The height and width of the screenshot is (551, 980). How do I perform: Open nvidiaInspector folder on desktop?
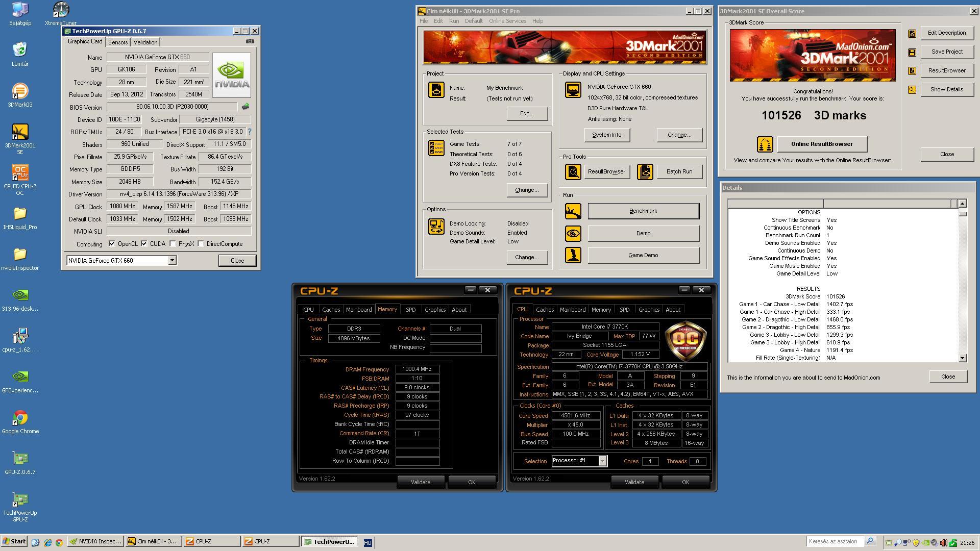coord(20,259)
